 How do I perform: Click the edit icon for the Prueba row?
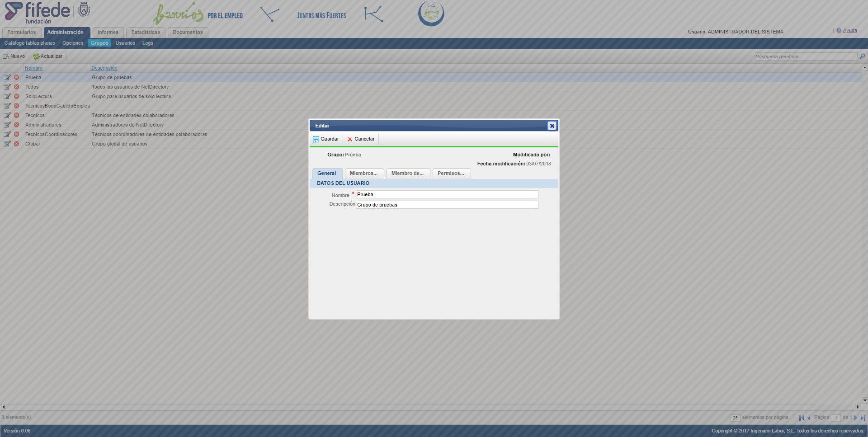(x=7, y=77)
